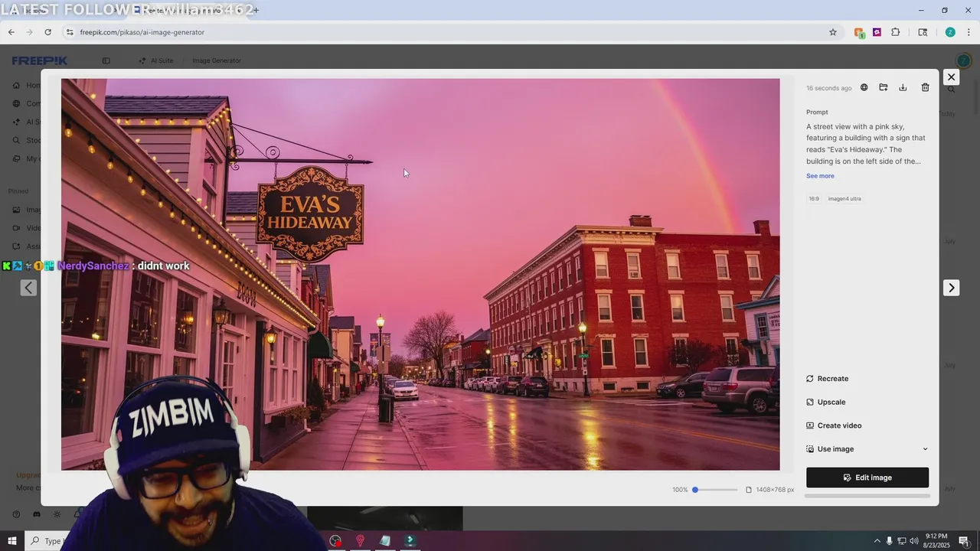Open the Image Generator breadcrumb

[x=217, y=60]
